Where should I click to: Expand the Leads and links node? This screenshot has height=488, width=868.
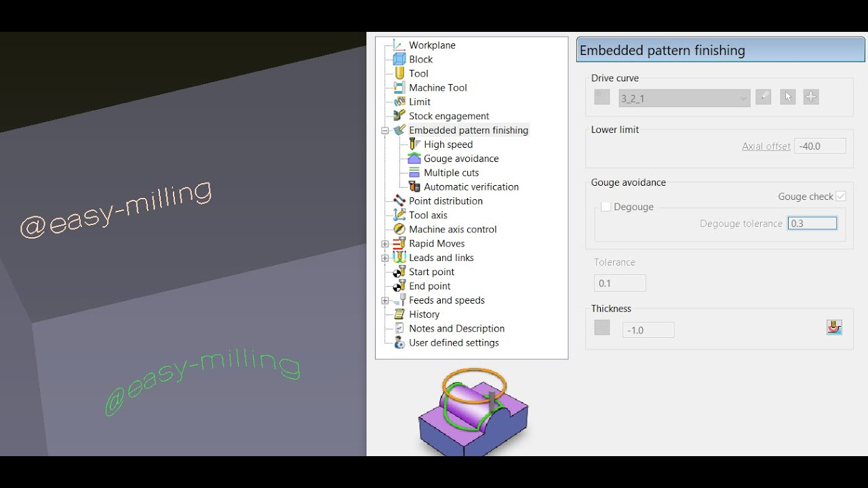click(385, 258)
